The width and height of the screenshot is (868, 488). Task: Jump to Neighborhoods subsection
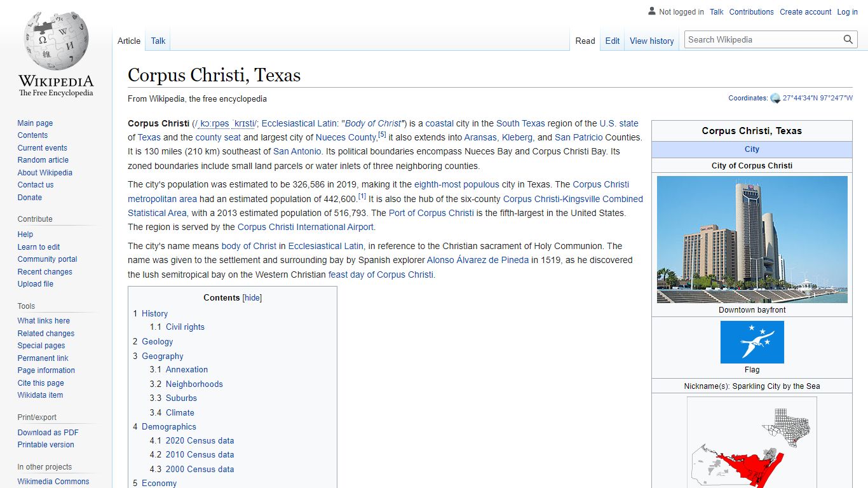[194, 384]
